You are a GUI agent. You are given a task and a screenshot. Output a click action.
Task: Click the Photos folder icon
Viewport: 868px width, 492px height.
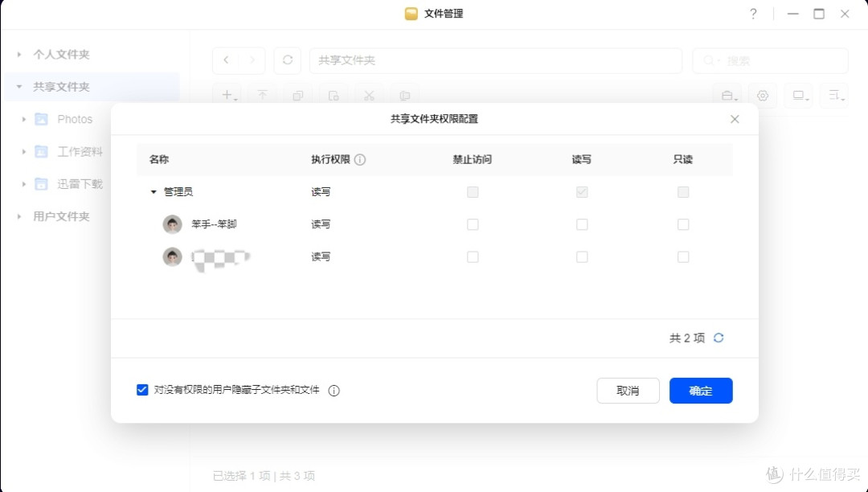point(42,119)
